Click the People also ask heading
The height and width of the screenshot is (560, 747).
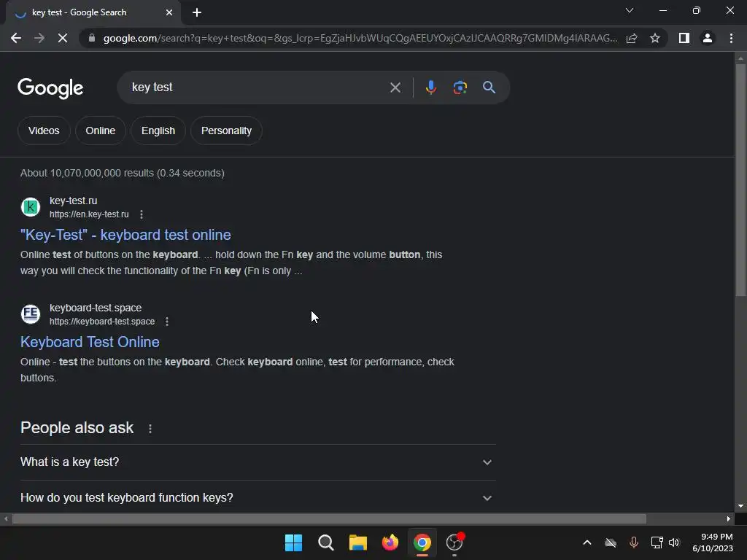[77, 427]
